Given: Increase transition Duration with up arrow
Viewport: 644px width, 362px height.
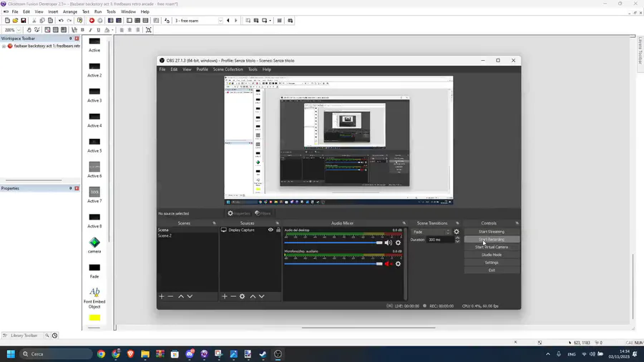Looking at the screenshot, I should [457, 238].
